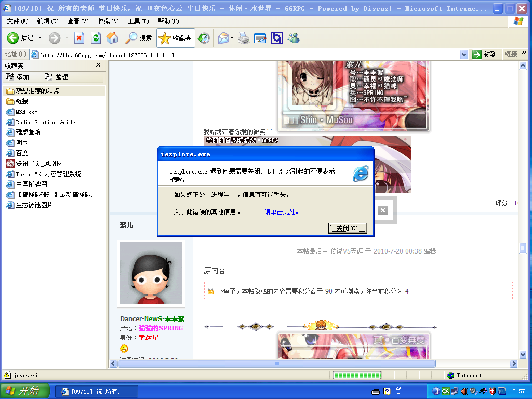Click the 转到 (Go) button
Viewport: 532px width, 399px height.
click(x=485, y=54)
